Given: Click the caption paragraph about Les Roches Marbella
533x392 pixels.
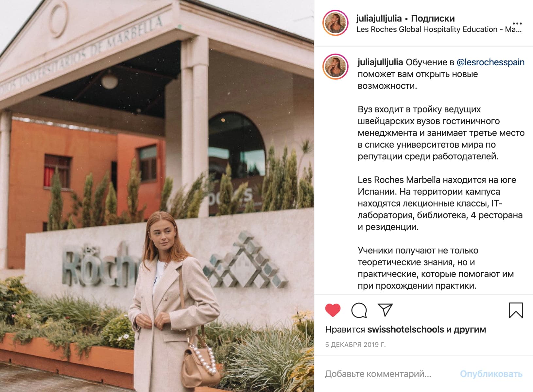Looking at the screenshot, I should [x=440, y=203].
